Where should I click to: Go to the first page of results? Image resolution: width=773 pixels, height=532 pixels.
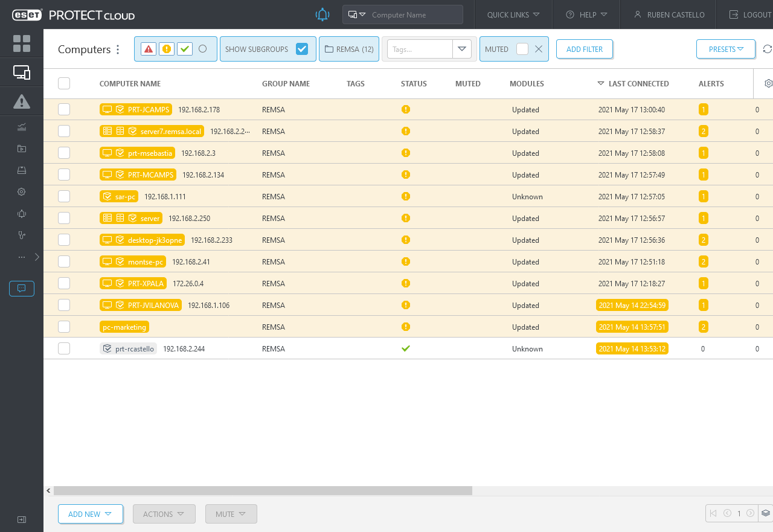click(x=713, y=513)
